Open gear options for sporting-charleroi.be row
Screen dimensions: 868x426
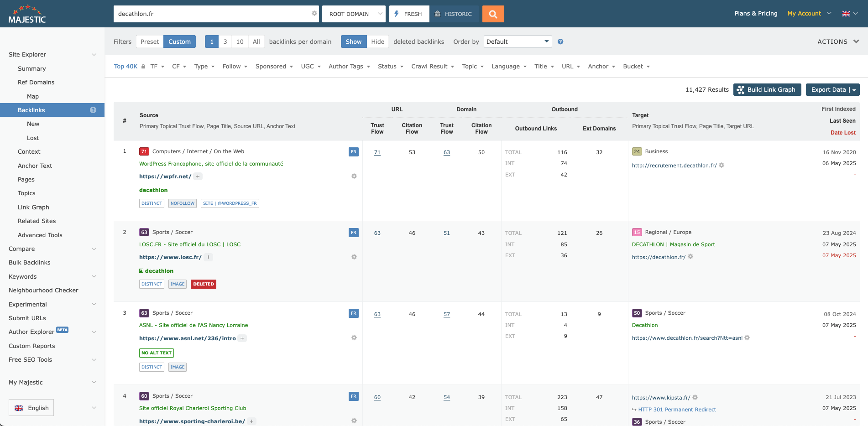point(354,421)
